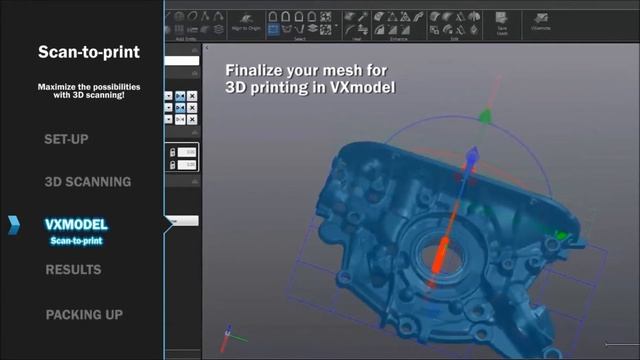Image resolution: width=640 pixels, height=360 pixels.
Task: Click the last bottom-row Edit group icon
Action: coord(474,29)
